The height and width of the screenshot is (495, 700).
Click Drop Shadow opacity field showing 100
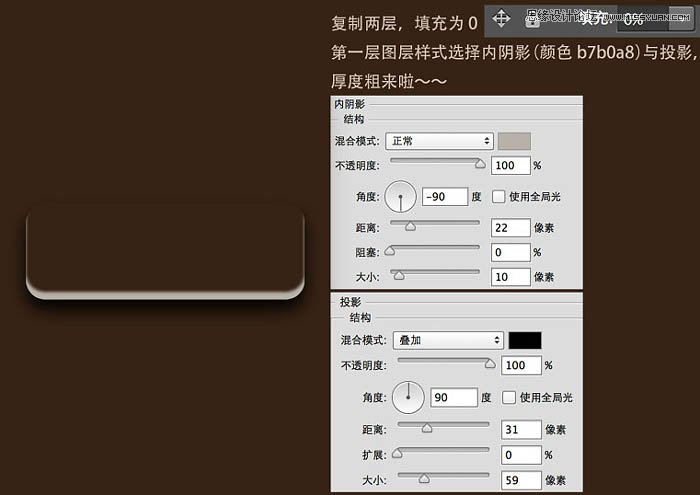[521, 366]
